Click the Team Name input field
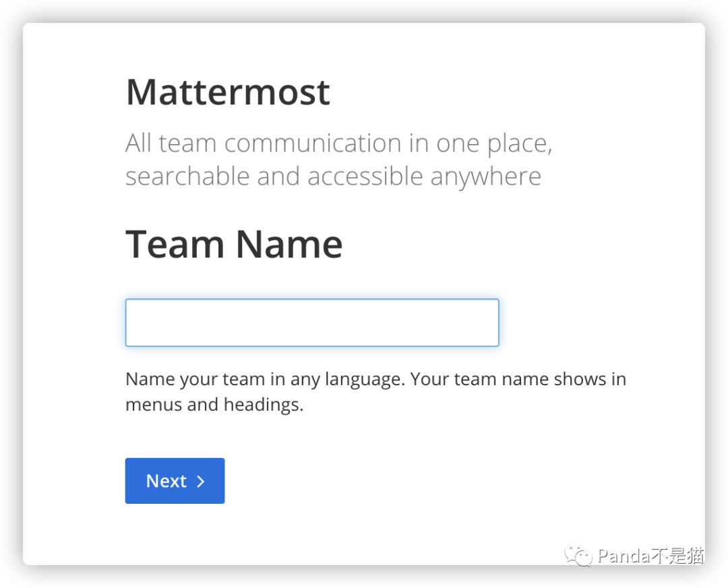 click(312, 323)
